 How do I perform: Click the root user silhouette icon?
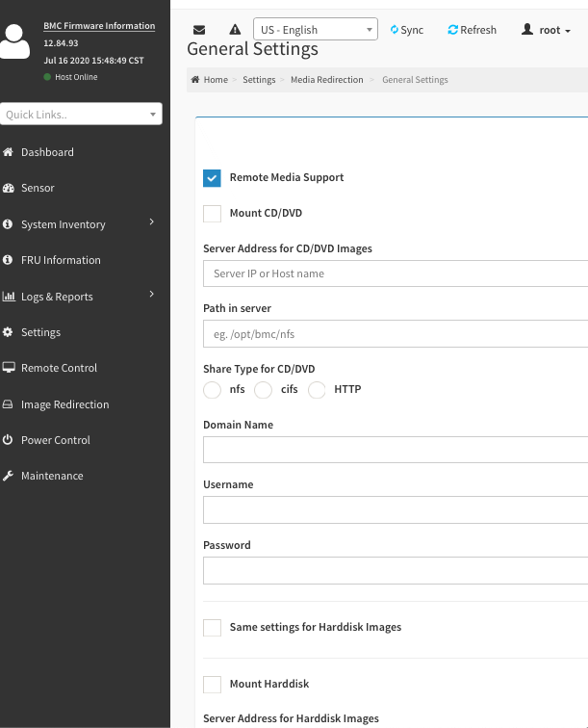tap(527, 29)
